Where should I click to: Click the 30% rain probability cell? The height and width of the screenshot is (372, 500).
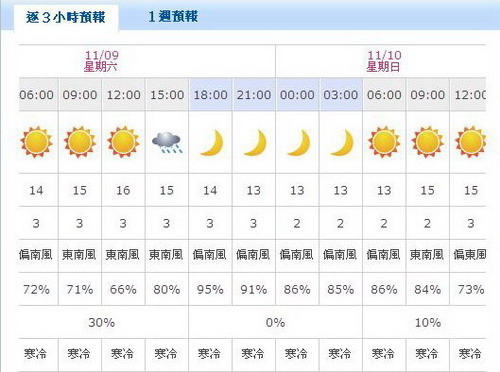(x=102, y=322)
